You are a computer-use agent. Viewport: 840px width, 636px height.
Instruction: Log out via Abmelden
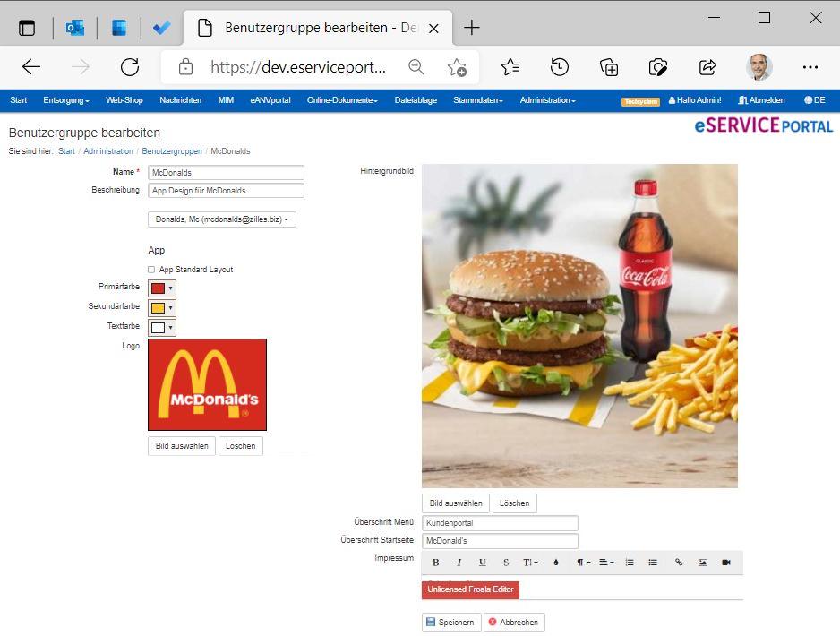[x=761, y=100]
